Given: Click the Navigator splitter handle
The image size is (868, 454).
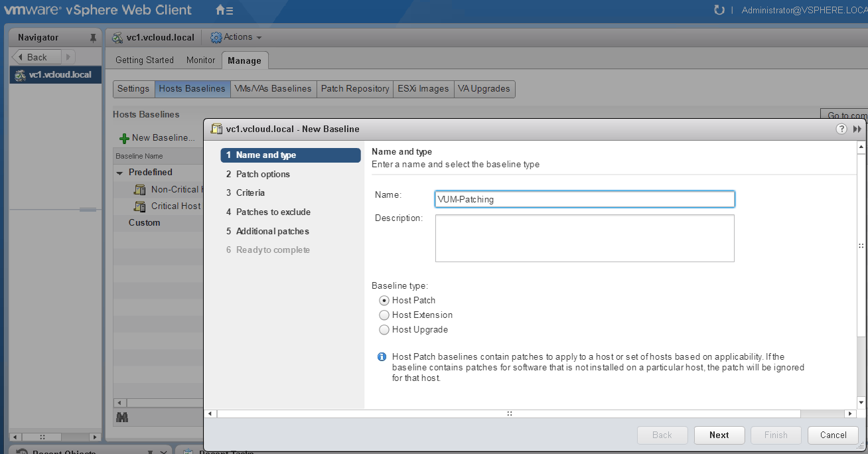Looking at the screenshot, I should [x=88, y=210].
